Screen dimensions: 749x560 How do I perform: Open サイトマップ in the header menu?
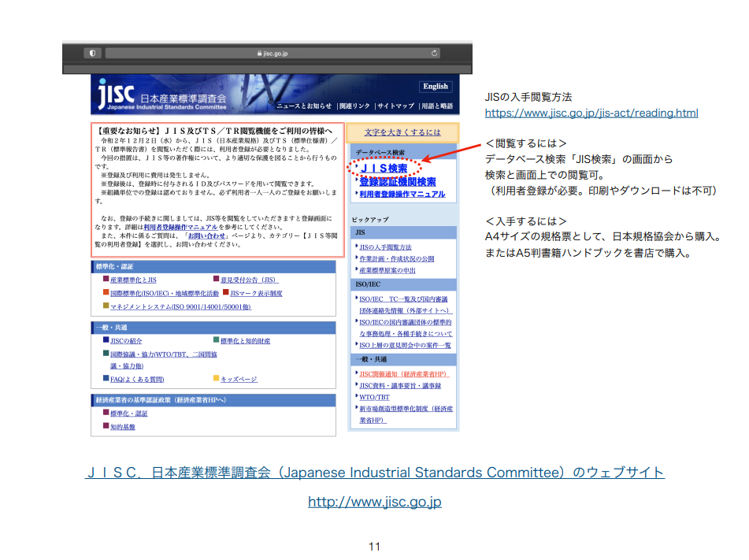[x=395, y=106]
